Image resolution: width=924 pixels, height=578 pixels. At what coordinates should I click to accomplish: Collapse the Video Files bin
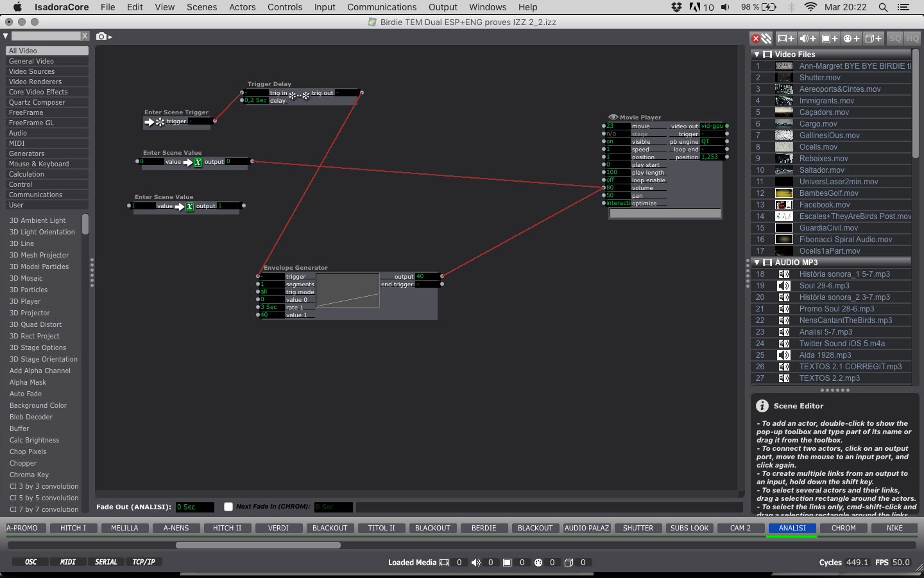757,55
